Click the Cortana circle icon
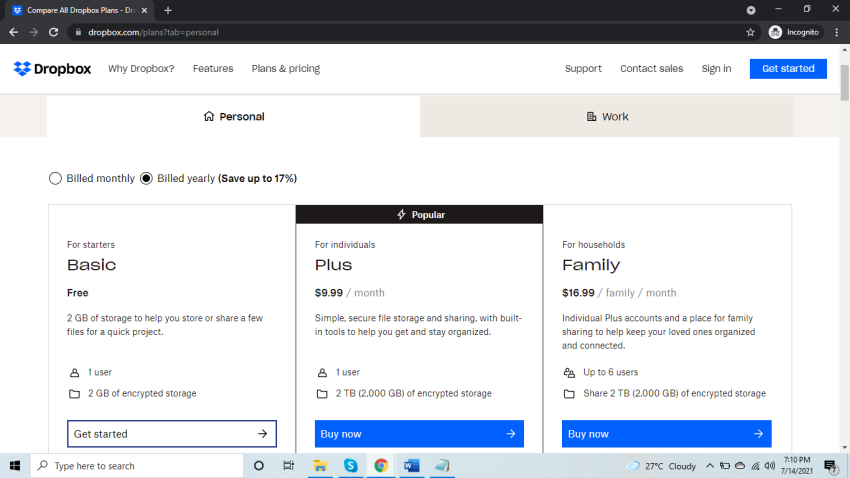850x478 pixels. [259, 466]
